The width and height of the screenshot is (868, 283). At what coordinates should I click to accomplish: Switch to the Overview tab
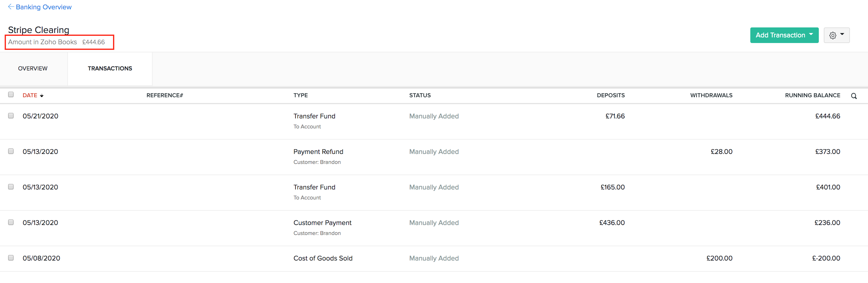(x=33, y=69)
